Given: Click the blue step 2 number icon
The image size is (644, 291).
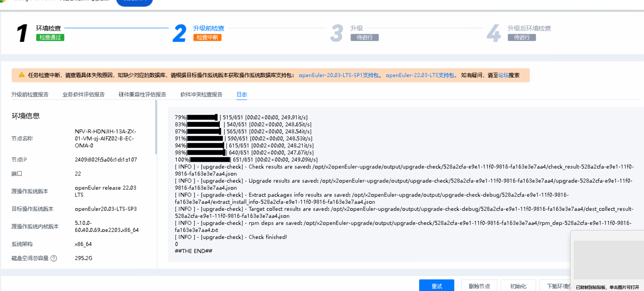Looking at the screenshot, I should tap(179, 33).
